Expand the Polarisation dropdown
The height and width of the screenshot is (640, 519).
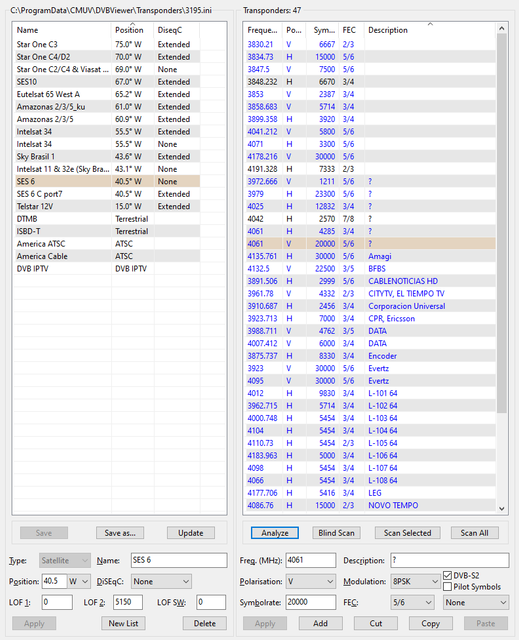click(x=311, y=581)
